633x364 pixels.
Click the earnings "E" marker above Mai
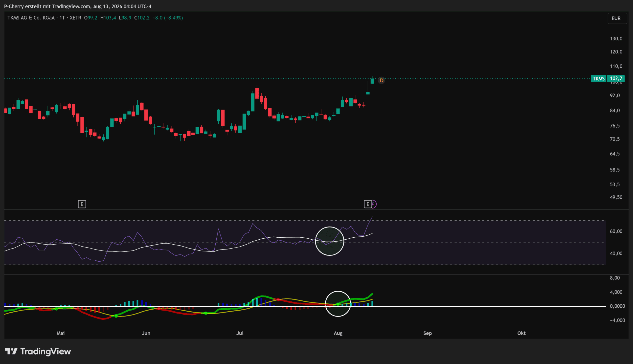(x=82, y=204)
